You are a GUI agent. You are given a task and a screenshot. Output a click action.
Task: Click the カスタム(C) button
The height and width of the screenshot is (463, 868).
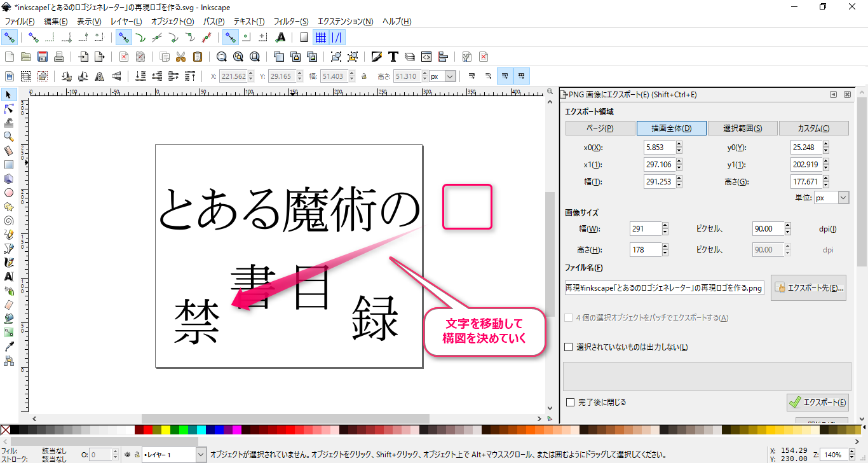coord(813,128)
